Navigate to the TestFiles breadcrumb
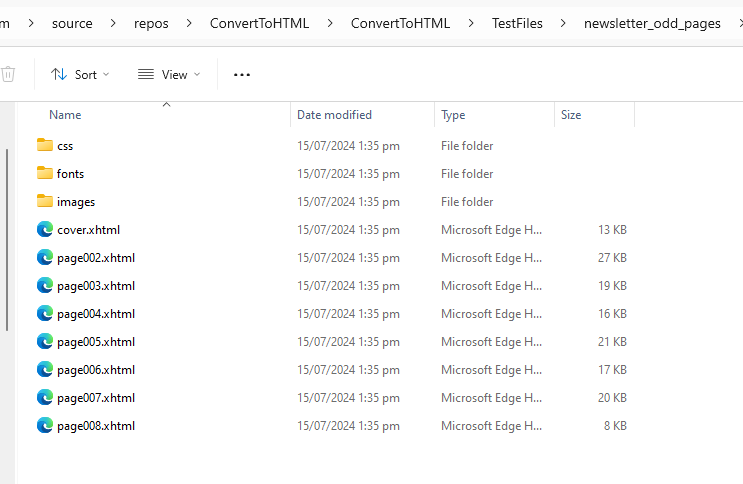Screen dimensions: 743x484 pos(517,23)
